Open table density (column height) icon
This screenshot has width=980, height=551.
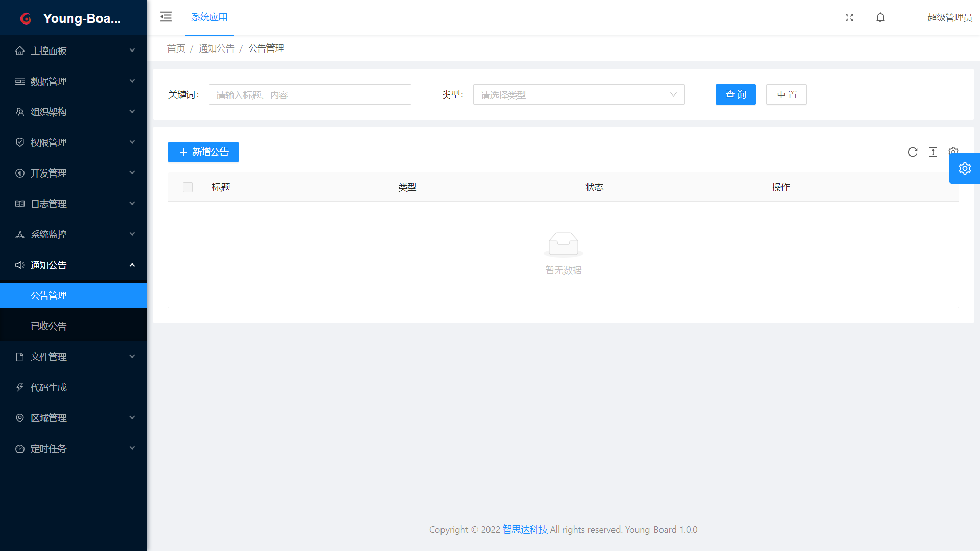(x=933, y=152)
